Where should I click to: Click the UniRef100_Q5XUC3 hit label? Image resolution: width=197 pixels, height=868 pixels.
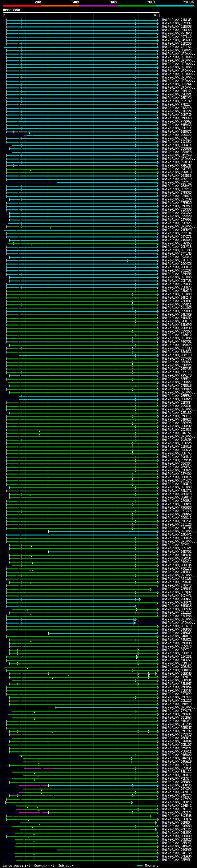[x=177, y=430]
